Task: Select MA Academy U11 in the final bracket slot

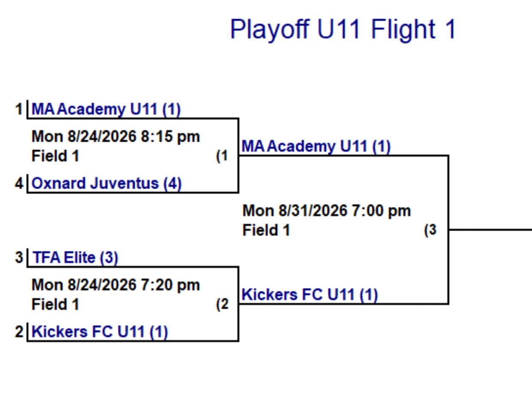Action: click(x=316, y=146)
